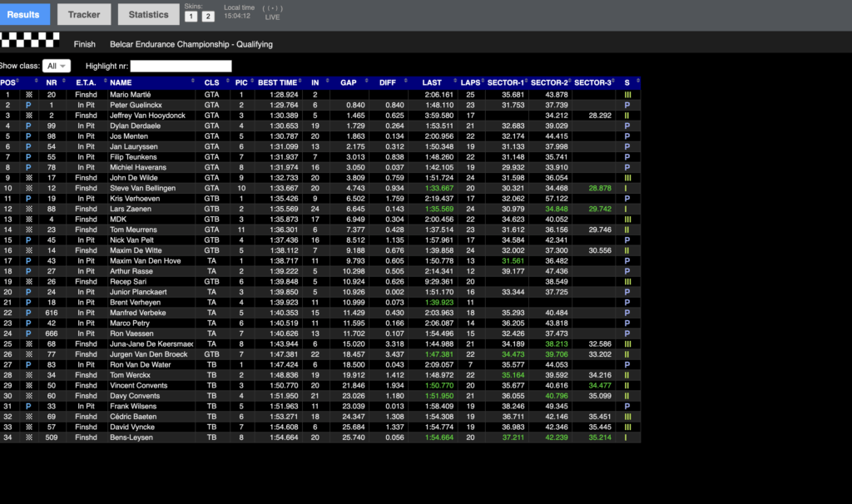Image resolution: width=852 pixels, height=504 pixels.
Task: Sort table by the LAPS column header
Action: point(469,82)
